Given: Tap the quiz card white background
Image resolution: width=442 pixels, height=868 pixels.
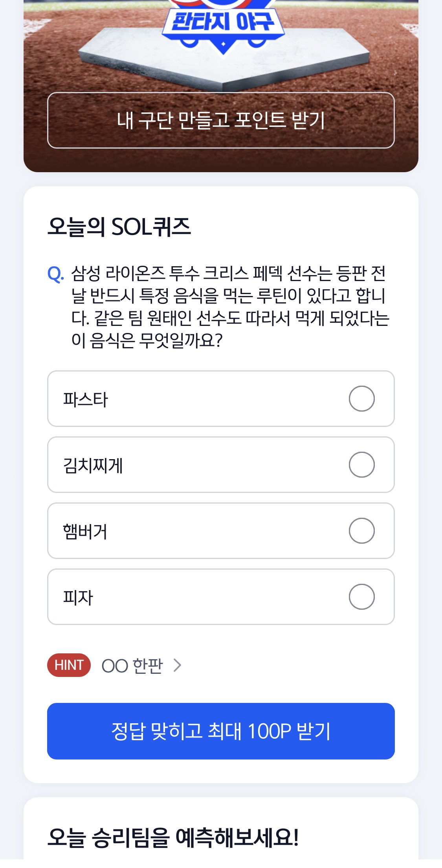Looking at the screenshot, I should coord(221,485).
